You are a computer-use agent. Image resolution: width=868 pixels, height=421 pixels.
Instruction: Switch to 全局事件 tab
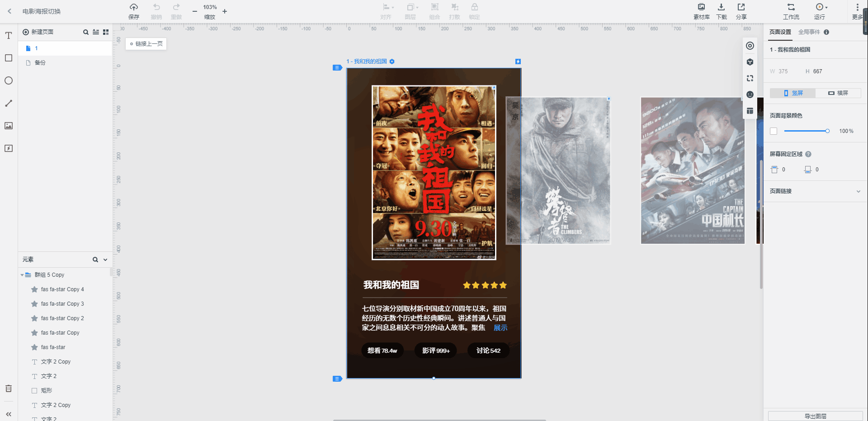(x=809, y=32)
